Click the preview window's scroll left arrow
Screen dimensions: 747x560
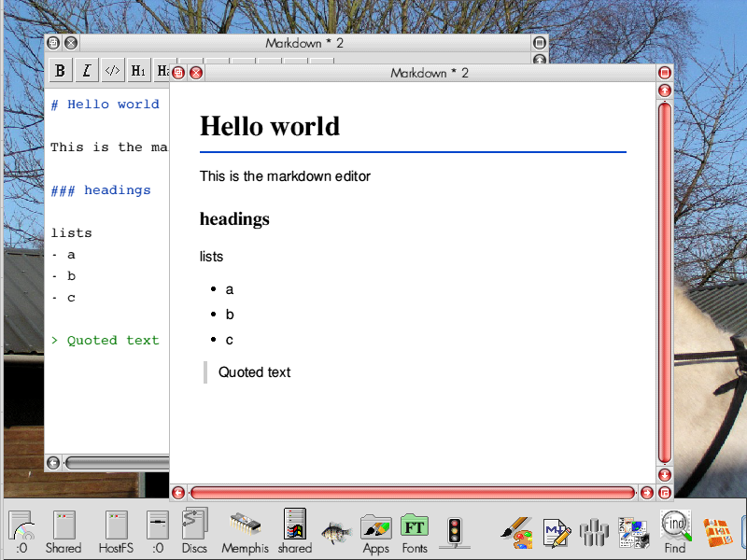178,493
